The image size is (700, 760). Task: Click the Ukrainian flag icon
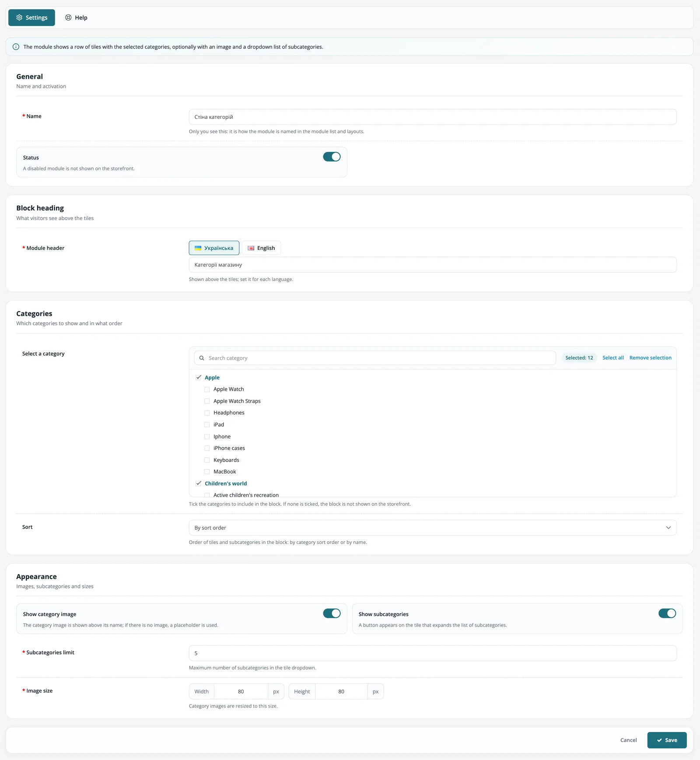pyautogui.click(x=198, y=248)
